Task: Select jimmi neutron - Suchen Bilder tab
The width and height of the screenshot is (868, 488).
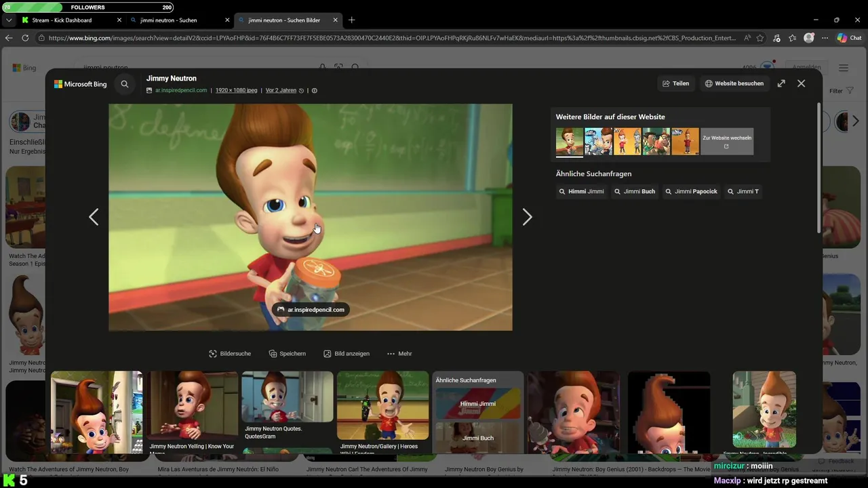Action: coord(288,20)
